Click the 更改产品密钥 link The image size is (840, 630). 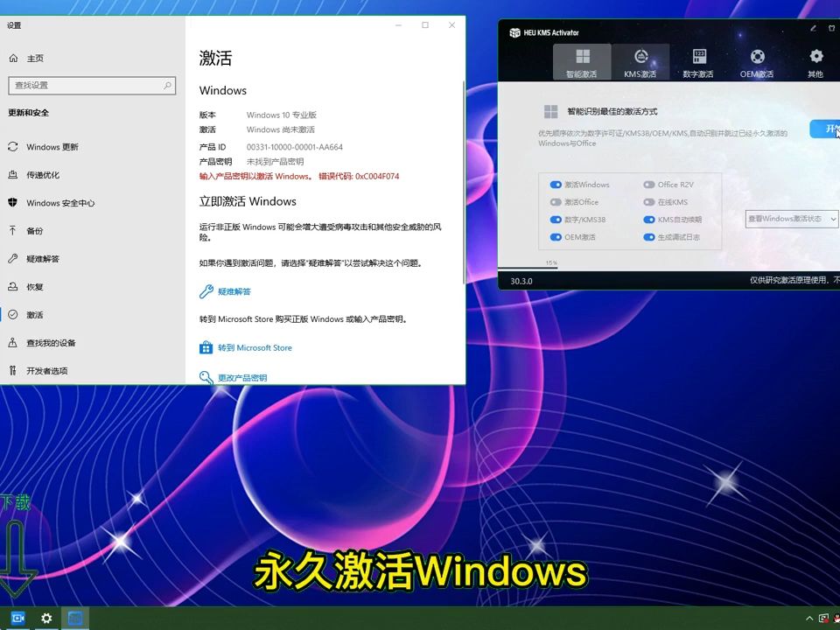pyautogui.click(x=242, y=378)
